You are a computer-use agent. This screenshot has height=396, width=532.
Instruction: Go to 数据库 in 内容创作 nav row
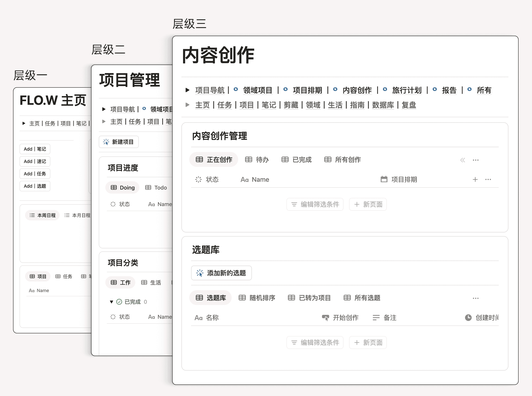click(383, 105)
